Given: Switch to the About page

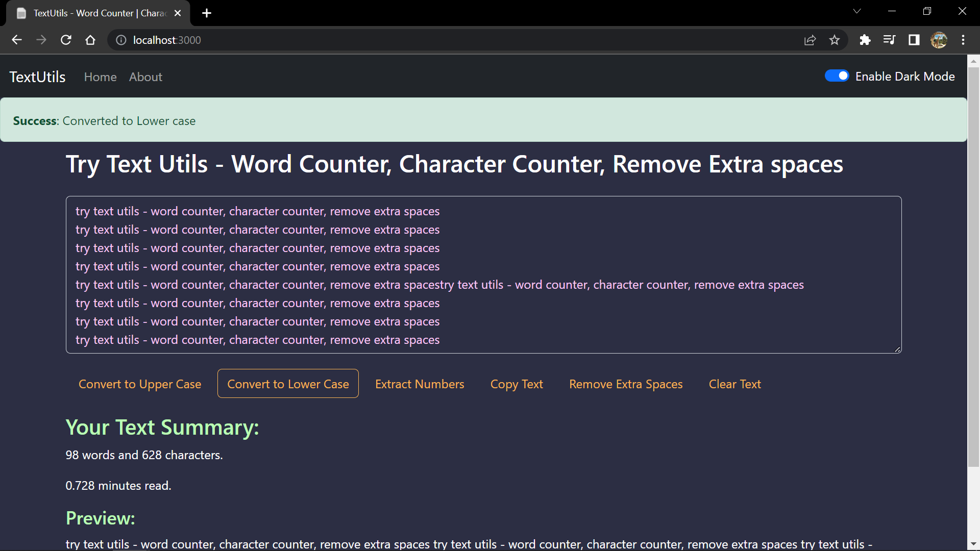Looking at the screenshot, I should pos(145,77).
